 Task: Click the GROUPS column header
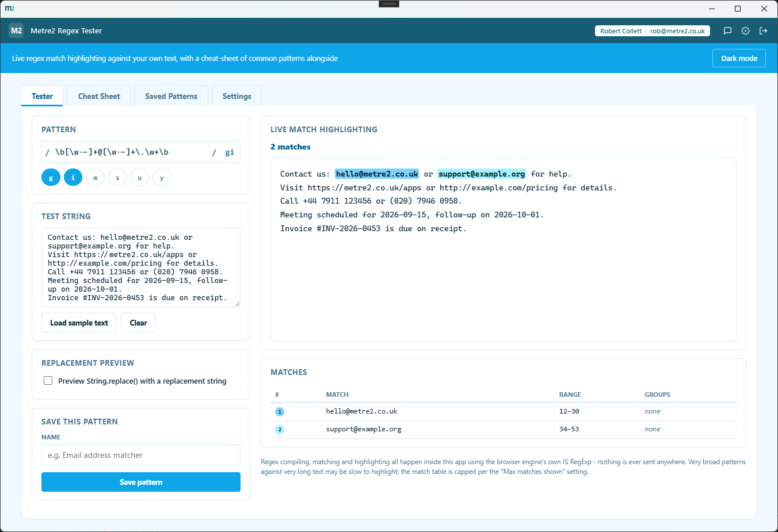click(x=657, y=395)
